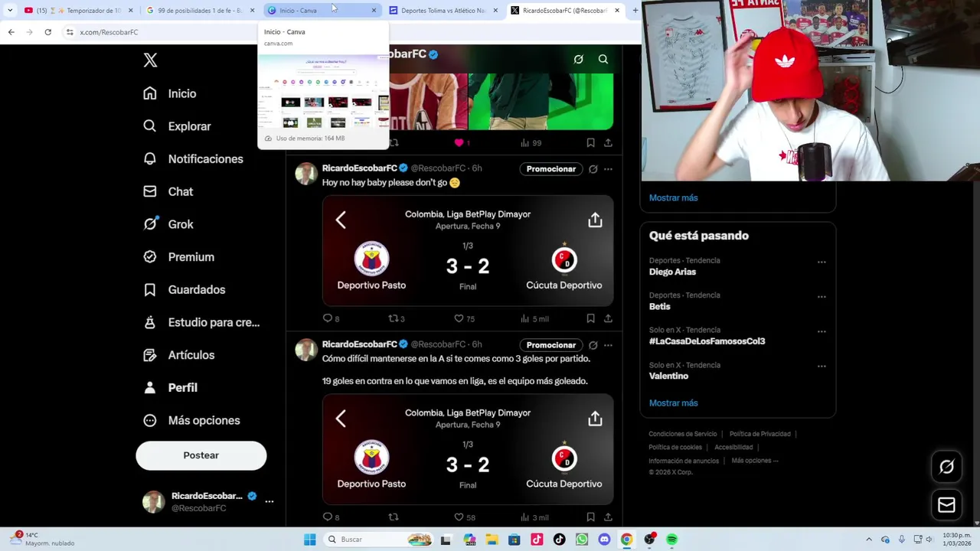Reply to the 'Cómo difícil mantenerse' post
The width and height of the screenshot is (980, 551).
328,517
